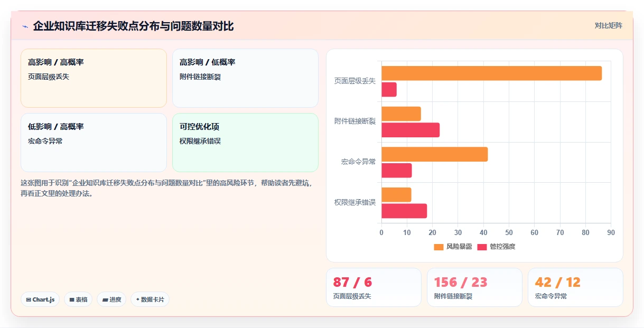Click the Chart.js chip

(x=40, y=299)
